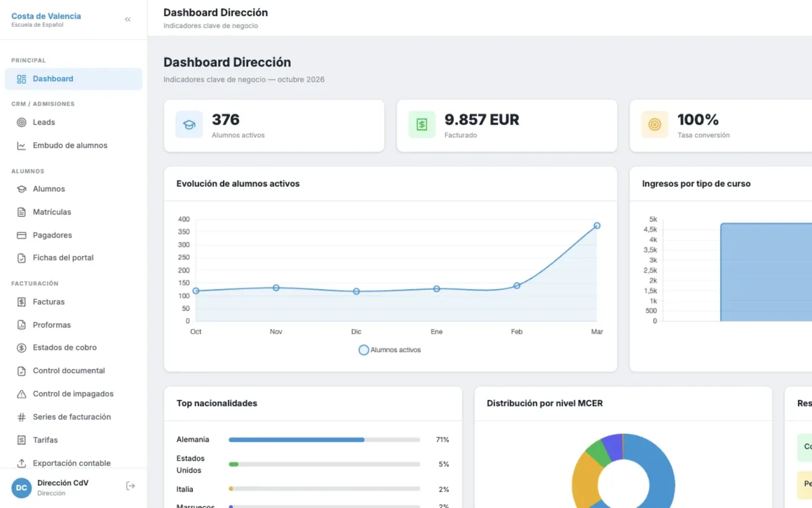Click the "Distribución por nivel MCER" heading

pyautogui.click(x=545, y=404)
